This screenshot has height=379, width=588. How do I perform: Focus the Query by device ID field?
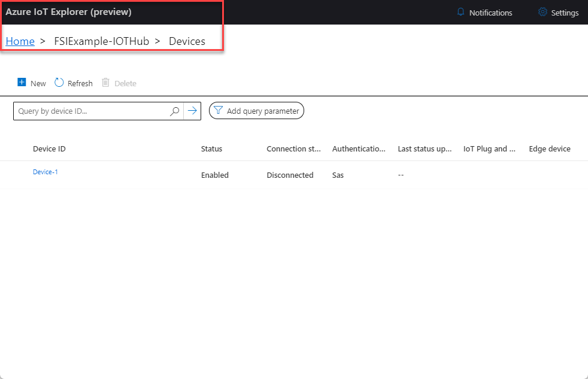click(x=90, y=111)
